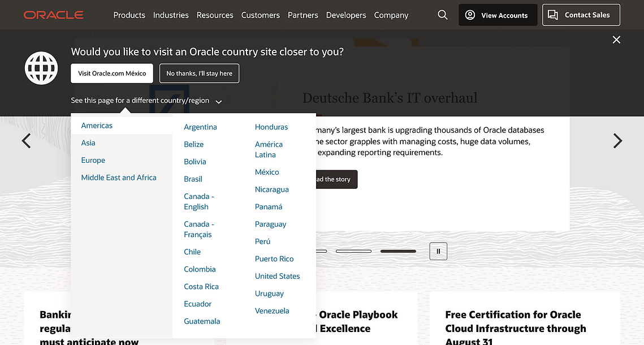Click the Oracle logo
Image resolution: width=644 pixels, height=345 pixels.
tap(53, 15)
